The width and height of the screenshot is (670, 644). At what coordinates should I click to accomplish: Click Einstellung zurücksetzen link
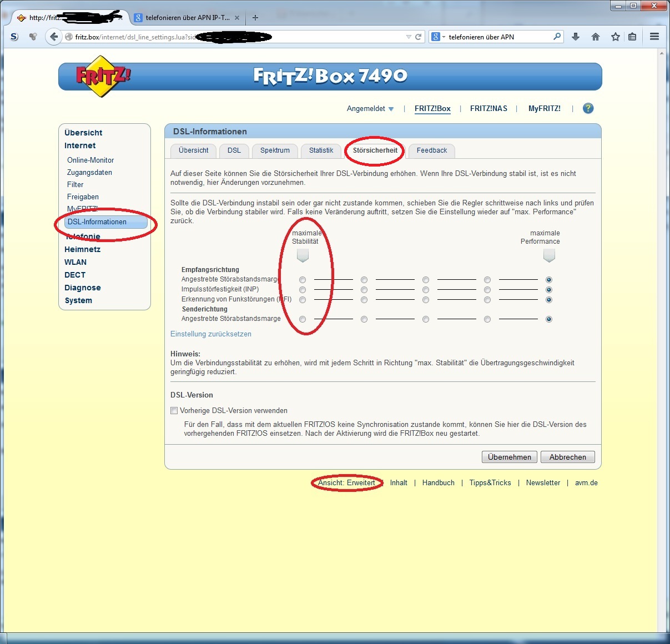(x=211, y=334)
